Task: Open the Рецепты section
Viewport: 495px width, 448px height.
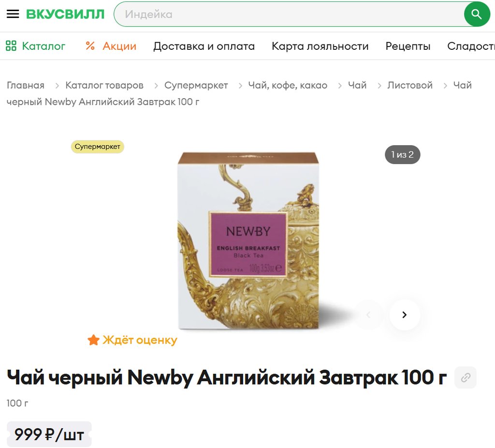Action: pos(408,46)
